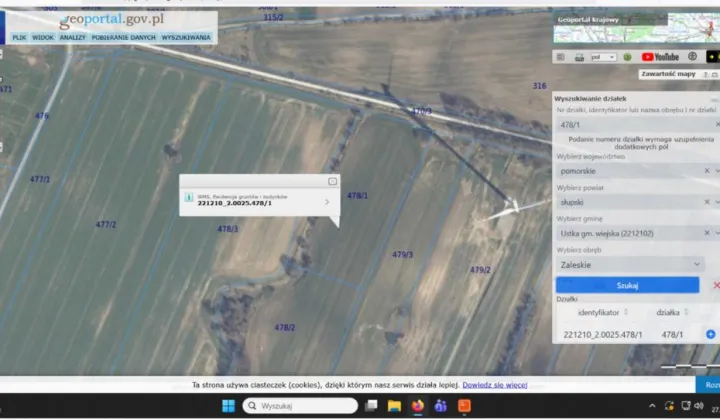Open the language dropdown showing pol

pos(603,57)
